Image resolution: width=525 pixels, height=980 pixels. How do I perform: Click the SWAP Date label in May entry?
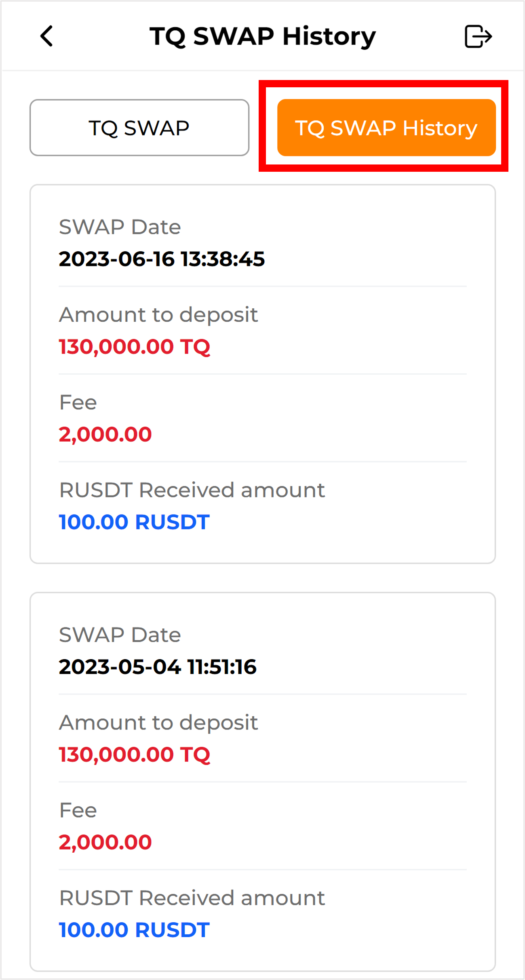coord(120,635)
